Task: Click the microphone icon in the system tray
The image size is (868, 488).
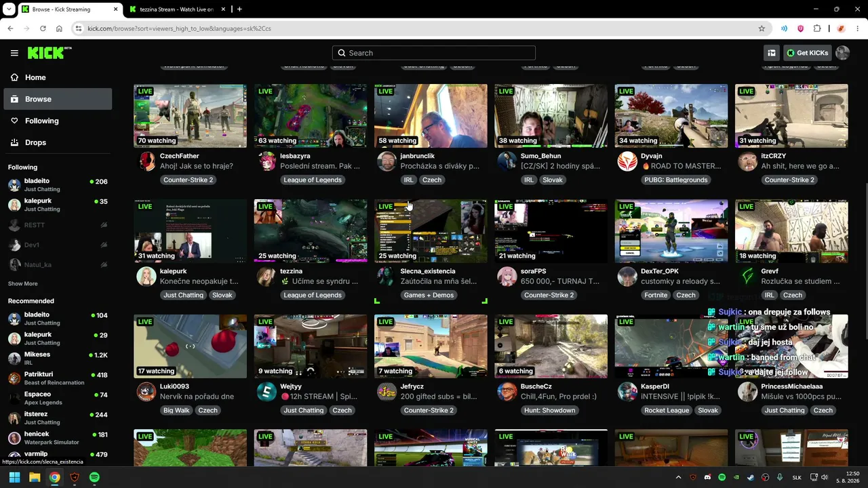Action: pyautogui.click(x=780, y=477)
